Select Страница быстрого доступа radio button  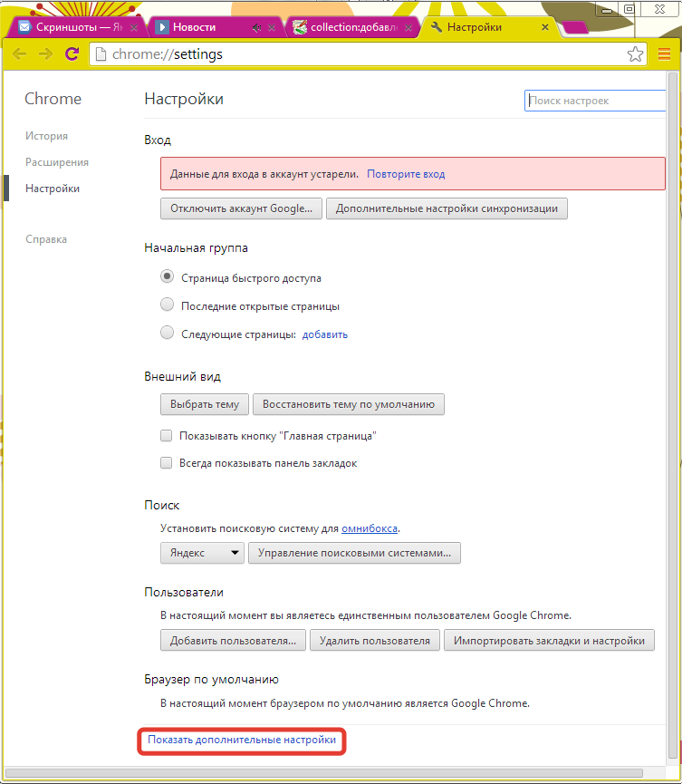coord(167,276)
